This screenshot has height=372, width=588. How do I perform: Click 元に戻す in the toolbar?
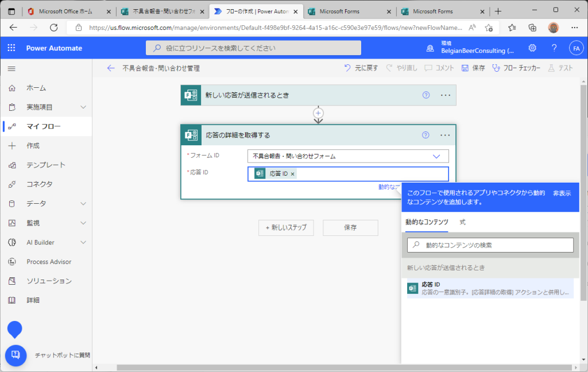click(x=361, y=68)
